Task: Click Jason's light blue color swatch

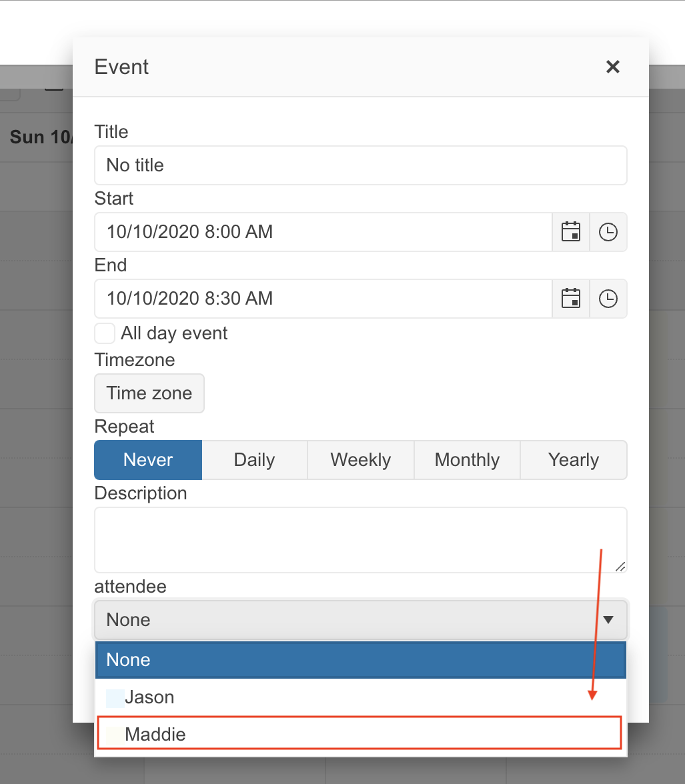Action: 115,698
